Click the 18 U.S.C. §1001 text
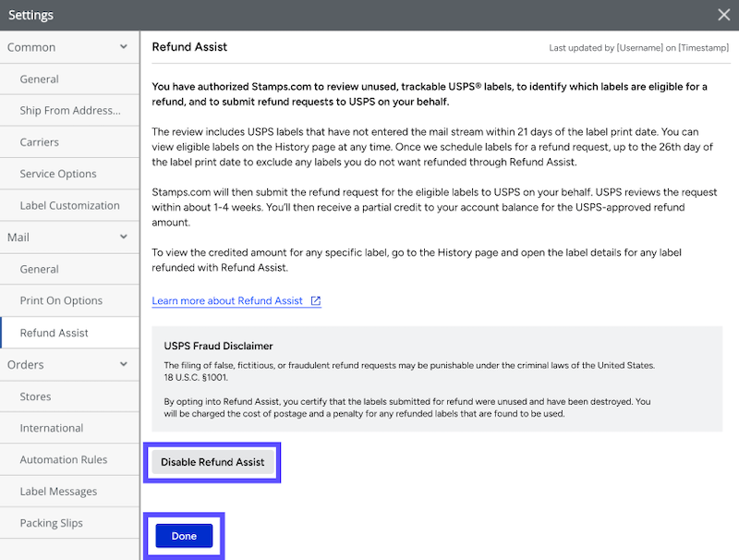The image size is (739, 560). [196, 378]
